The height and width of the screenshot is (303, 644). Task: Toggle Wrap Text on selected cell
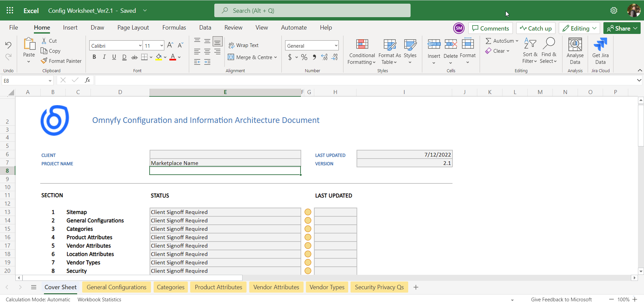244,45
